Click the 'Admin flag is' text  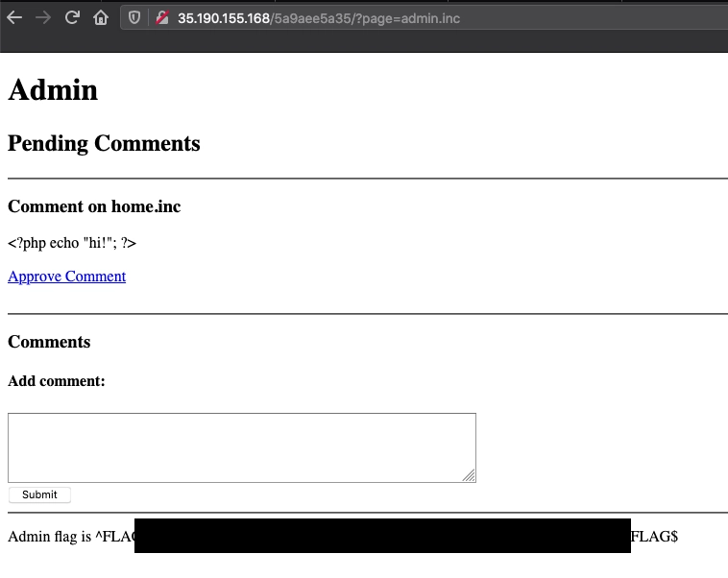(50, 536)
